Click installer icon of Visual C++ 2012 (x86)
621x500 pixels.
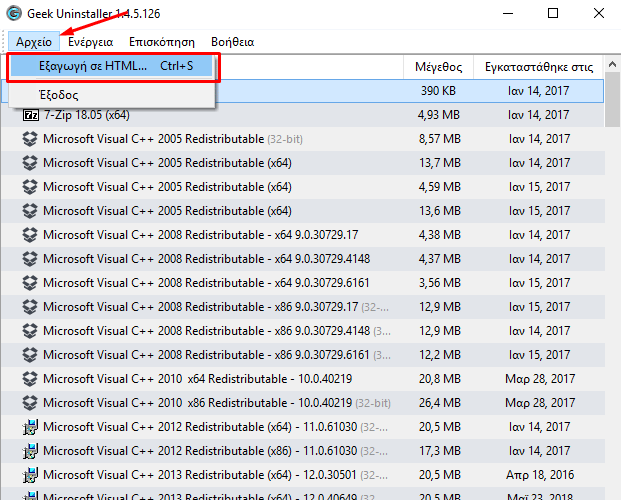tap(30, 451)
